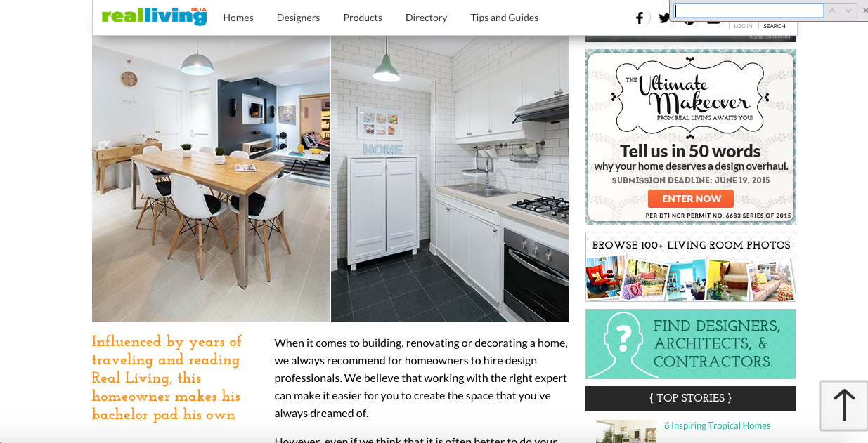868x443 pixels.
Task: Open Browse 100+ Living Room Photos banner
Action: coord(691,267)
